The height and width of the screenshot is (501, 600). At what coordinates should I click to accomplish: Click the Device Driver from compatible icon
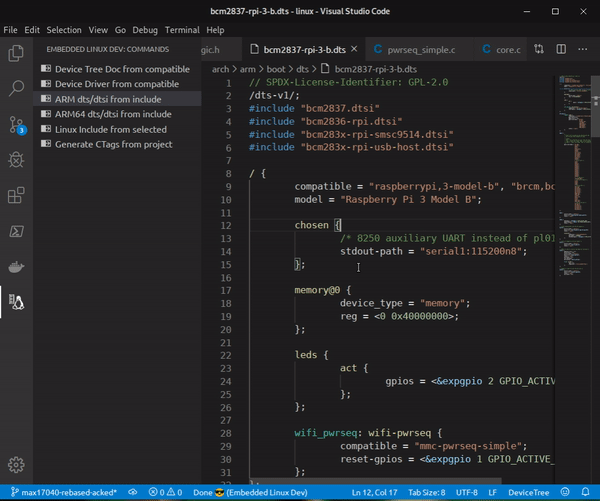coord(46,83)
